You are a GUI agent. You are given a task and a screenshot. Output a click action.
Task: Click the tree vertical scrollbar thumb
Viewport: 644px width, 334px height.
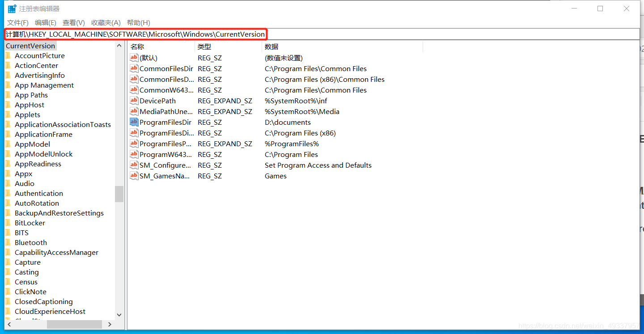[119, 194]
